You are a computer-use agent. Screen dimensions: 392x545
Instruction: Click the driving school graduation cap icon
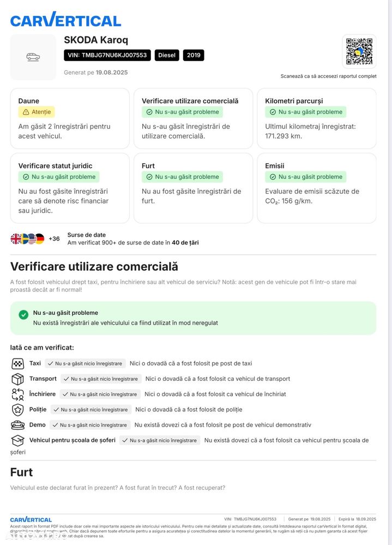pos(17,440)
